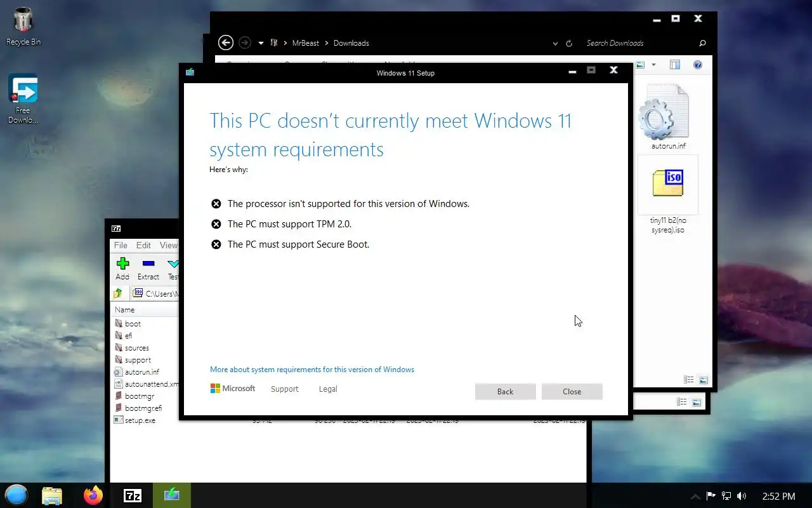Image resolution: width=812 pixels, height=508 pixels.
Task: Click the up-folder arrow icon in 7-Zip
Action: 118,293
